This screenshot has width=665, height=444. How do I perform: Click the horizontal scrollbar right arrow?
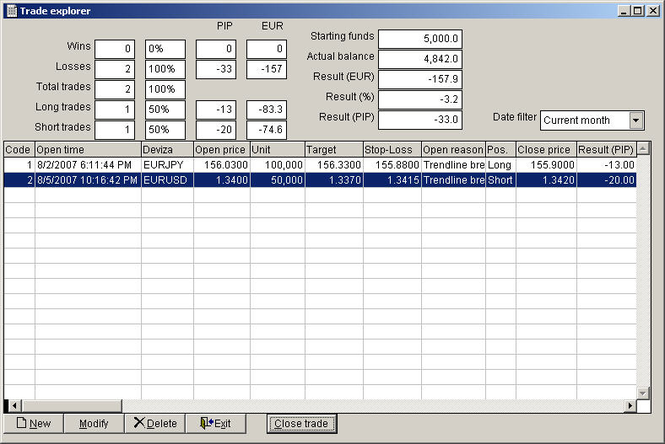click(x=630, y=406)
